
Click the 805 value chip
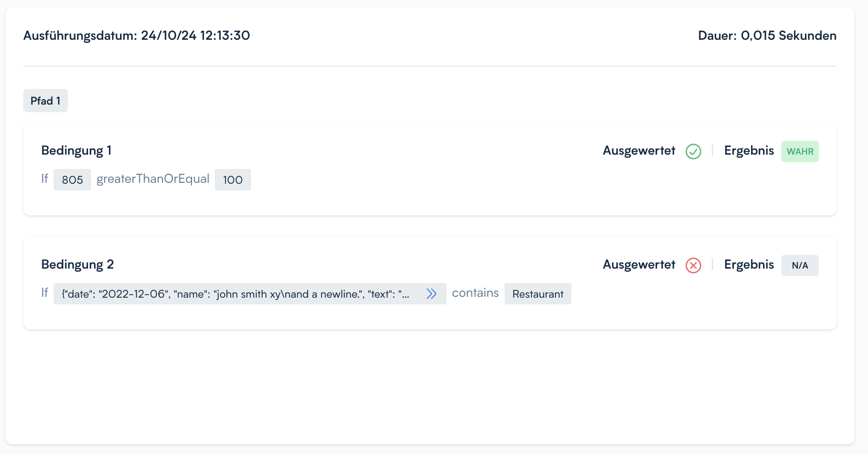pos(72,180)
